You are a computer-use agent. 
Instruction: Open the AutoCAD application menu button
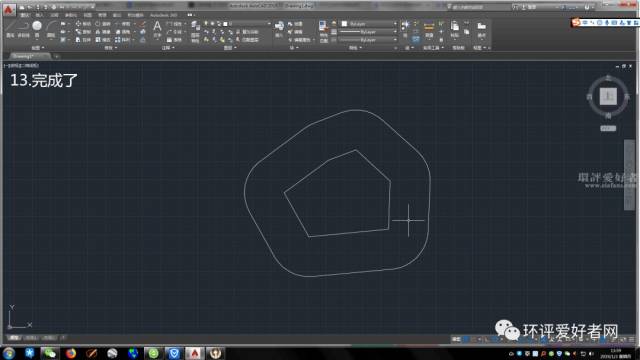pyautogui.click(x=9, y=9)
